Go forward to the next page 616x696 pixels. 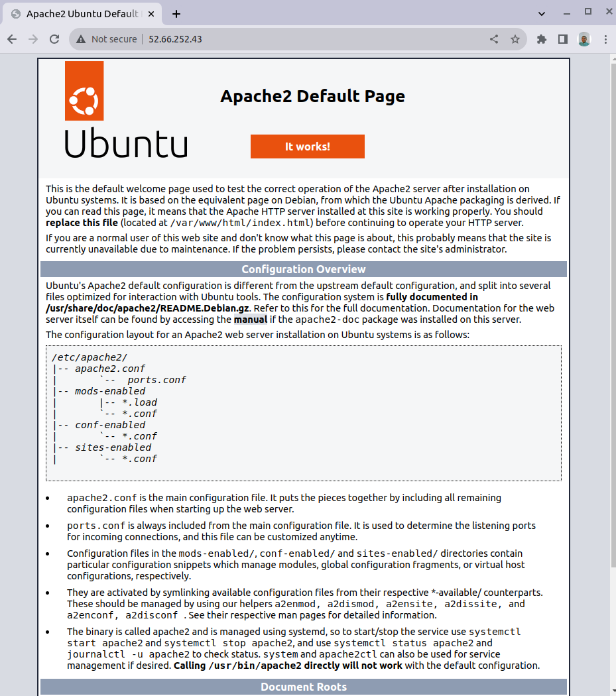(x=33, y=39)
